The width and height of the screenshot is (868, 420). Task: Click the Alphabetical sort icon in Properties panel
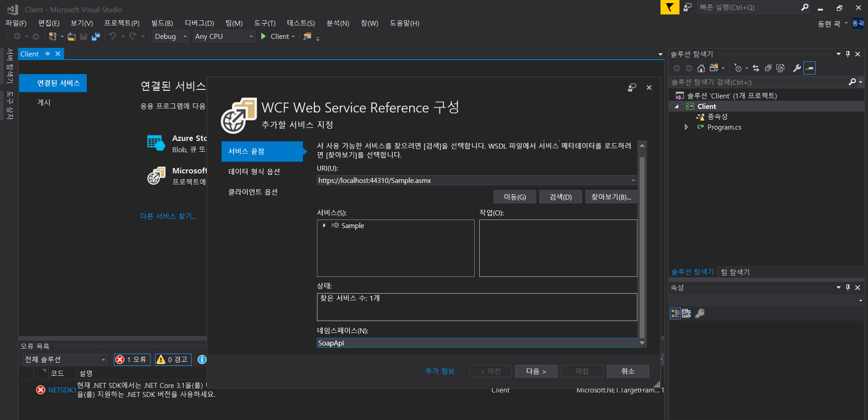coord(686,313)
